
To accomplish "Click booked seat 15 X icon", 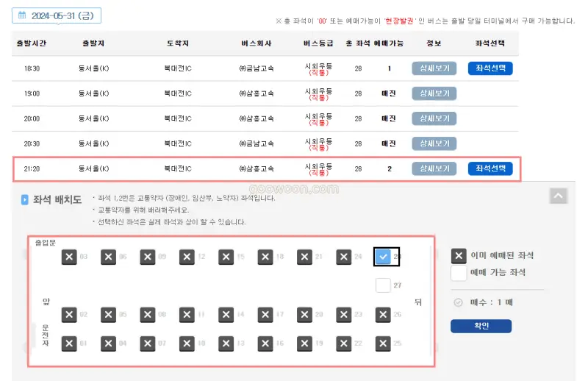I will (x=226, y=257).
